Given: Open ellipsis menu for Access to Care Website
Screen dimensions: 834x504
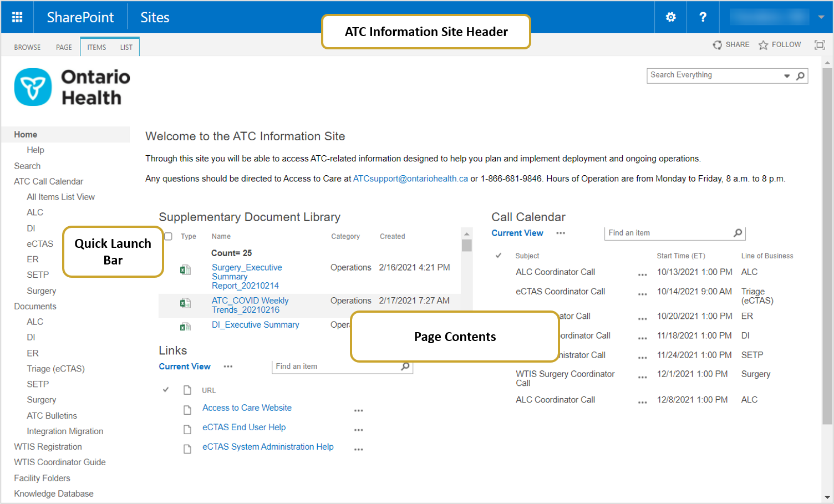Looking at the screenshot, I should (x=359, y=411).
